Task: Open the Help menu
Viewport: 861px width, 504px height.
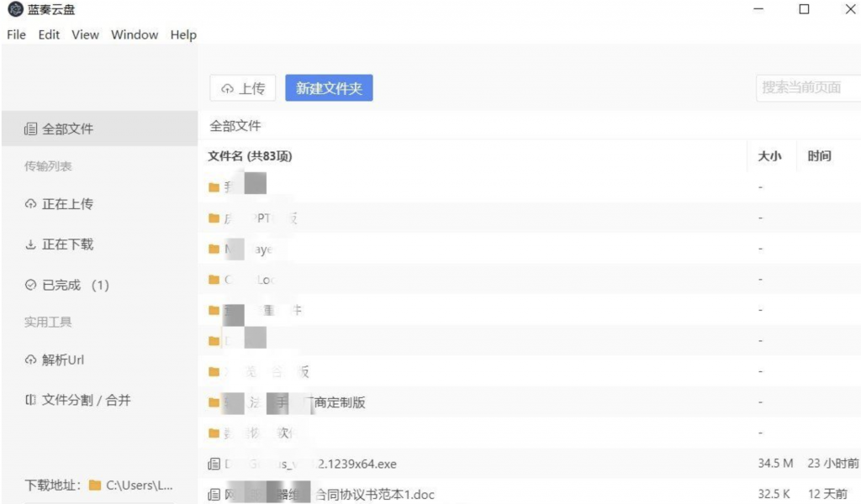Action: (x=183, y=34)
